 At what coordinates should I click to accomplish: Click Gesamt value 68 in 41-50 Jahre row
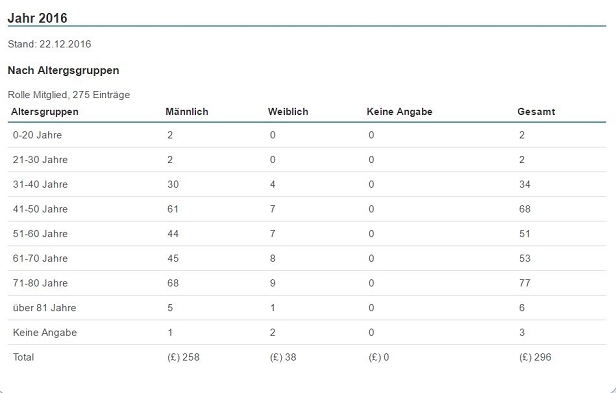[525, 209]
